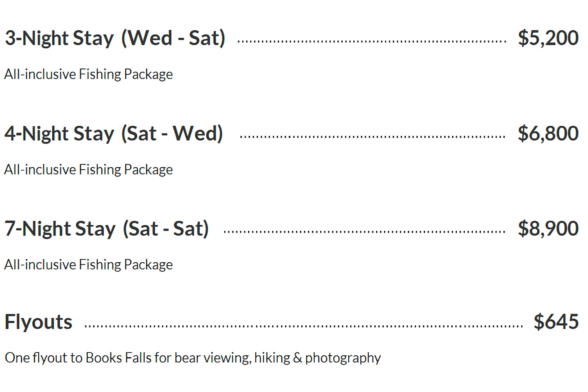Click the description under 3-Night Stay
Image resolution: width=588 pixels, height=392 pixels.
point(88,74)
